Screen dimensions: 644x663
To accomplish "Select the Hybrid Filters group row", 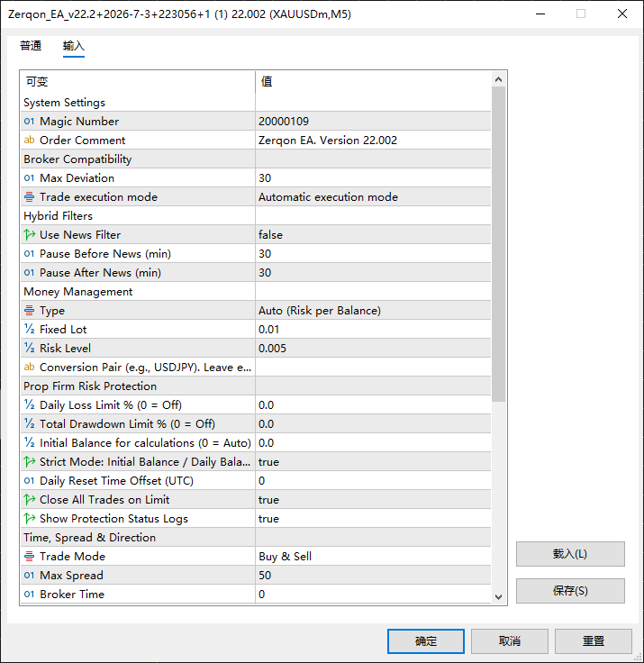I will pyautogui.click(x=256, y=215).
